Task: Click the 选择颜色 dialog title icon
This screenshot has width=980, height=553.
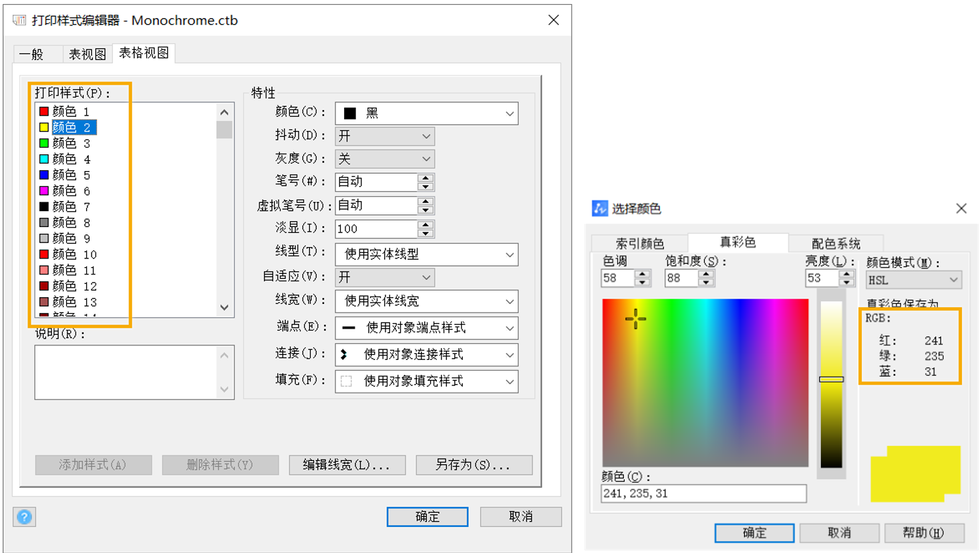Action: pos(600,208)
